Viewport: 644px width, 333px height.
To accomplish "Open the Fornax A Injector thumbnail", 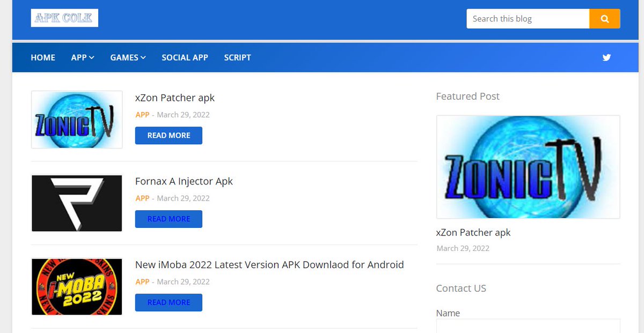I will pyautogui.click(x=77, y=203).
